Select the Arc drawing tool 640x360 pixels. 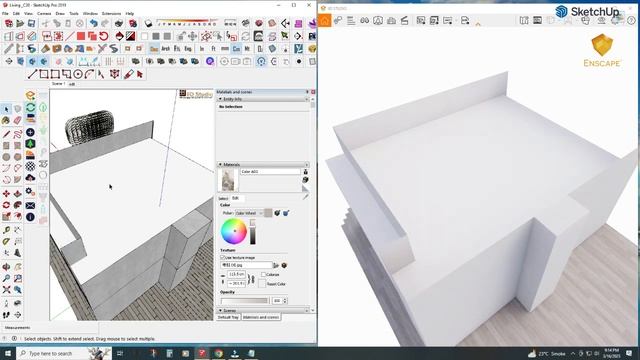[89, 74]
